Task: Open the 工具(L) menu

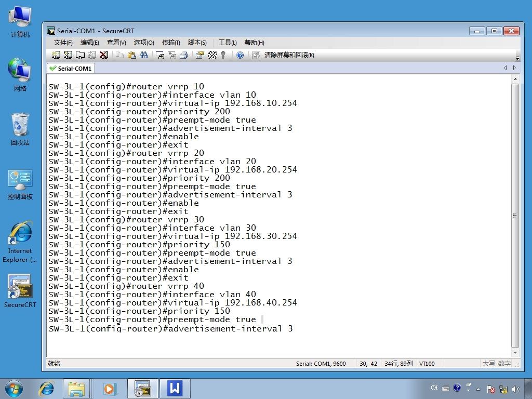Action: pyautogui.click(x=228, y=43)
